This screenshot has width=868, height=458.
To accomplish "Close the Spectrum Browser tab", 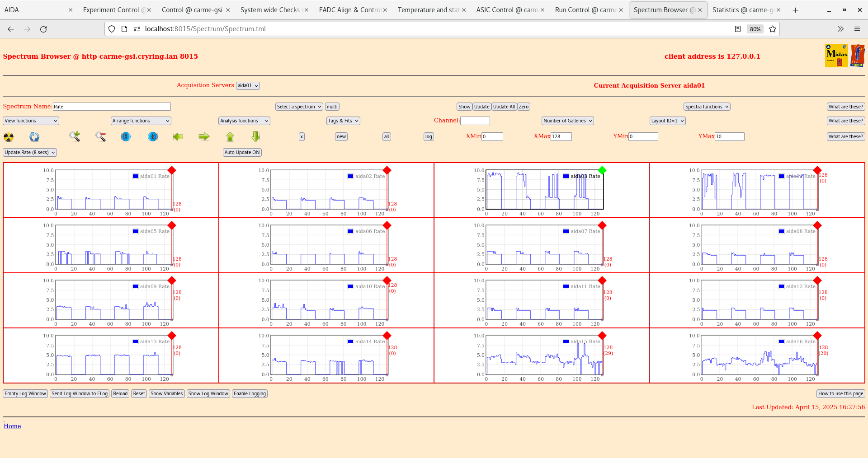I will tap(700, 10).
